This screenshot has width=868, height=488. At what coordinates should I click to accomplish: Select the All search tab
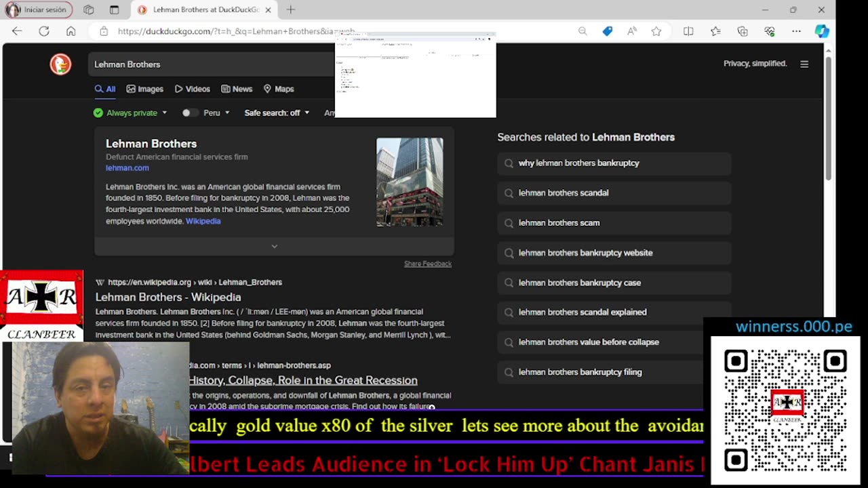[x=105, y=89]
